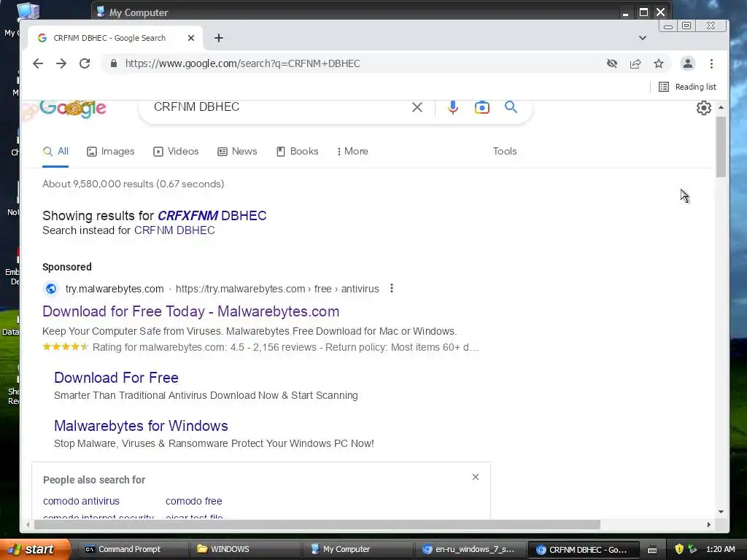Click the network connection tray icon
This screenshot has width=747, height=560.
(692, 550)
